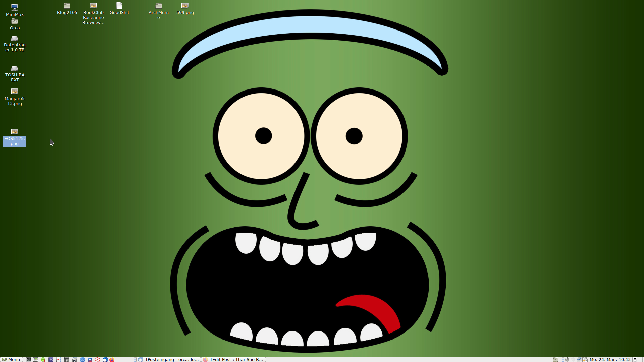Image resolution: width=644 pixels, height=362 pixels.
Task: Open the Orca home folder icon
Action: pos(15,24)
